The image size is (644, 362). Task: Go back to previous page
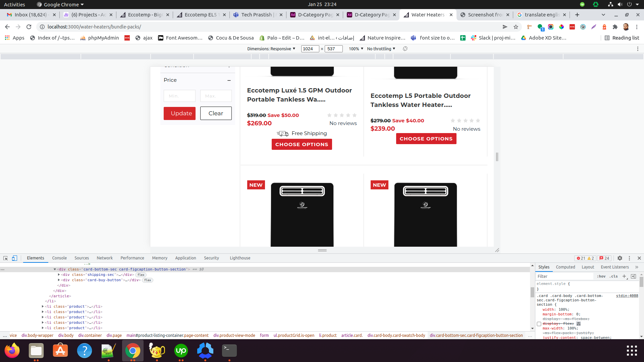7,27
